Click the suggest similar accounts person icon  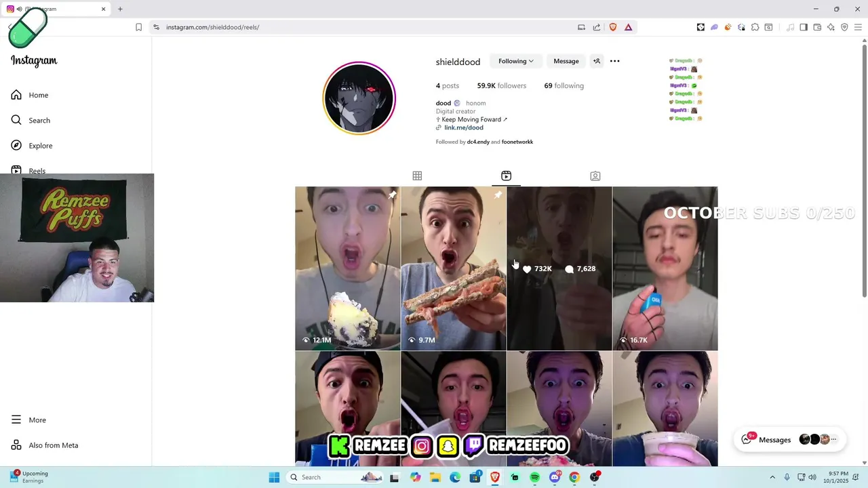(597, 61)
